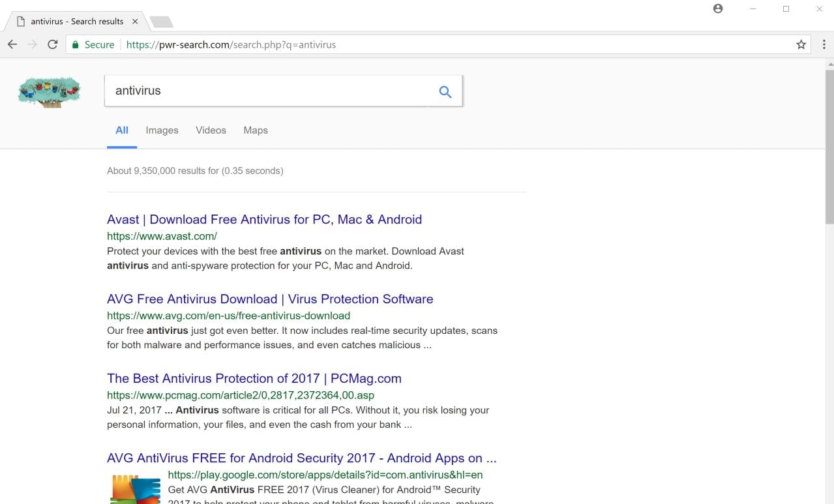Open the Chrome three-dot menu
Viewport: 834px width, 504px height.
point(824,44)
